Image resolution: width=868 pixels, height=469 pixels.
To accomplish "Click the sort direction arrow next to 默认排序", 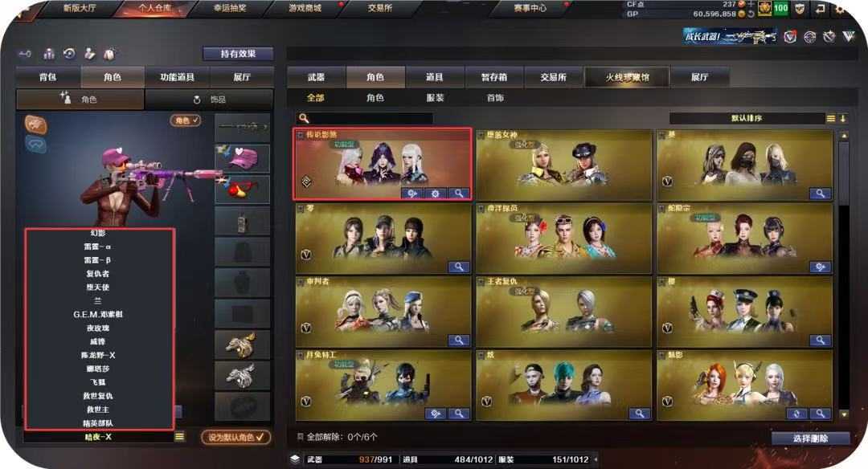I will (x=843, y=118).
